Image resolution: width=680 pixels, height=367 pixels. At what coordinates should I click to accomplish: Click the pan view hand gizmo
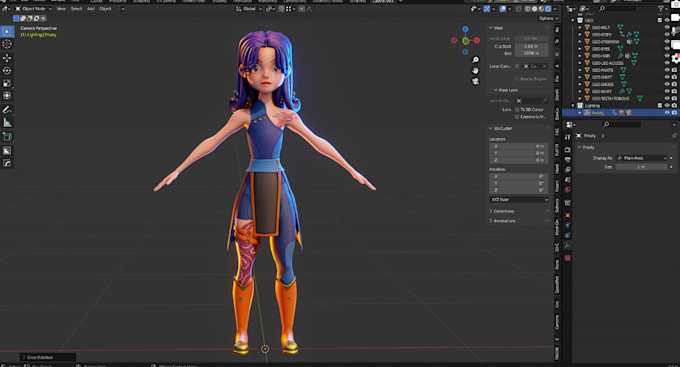click(x=475, y=70)
